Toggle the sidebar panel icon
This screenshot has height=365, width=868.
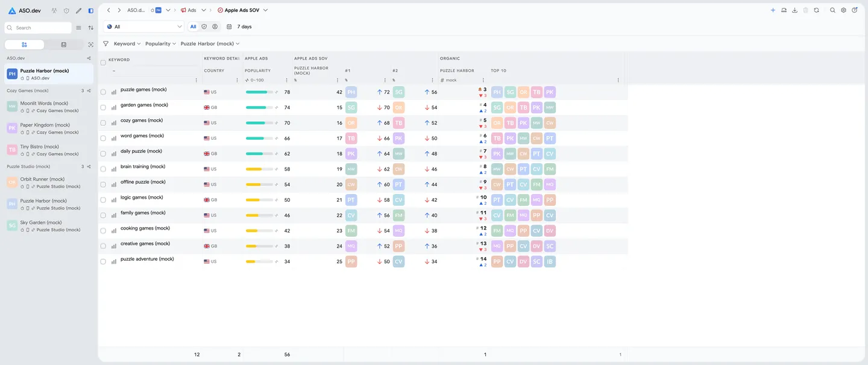tap(90, 11)
